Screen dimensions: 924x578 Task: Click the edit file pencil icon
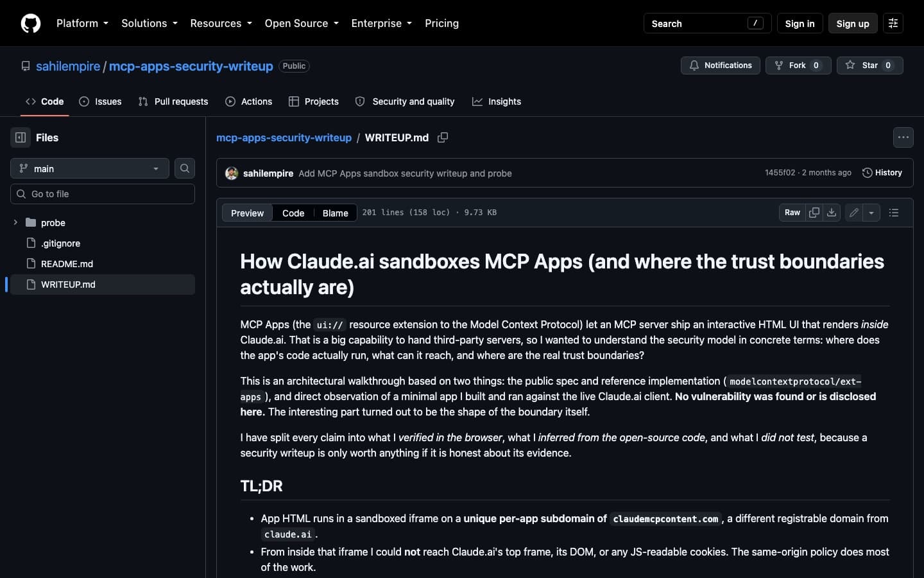pyautogui.click(x=854, y=213)
